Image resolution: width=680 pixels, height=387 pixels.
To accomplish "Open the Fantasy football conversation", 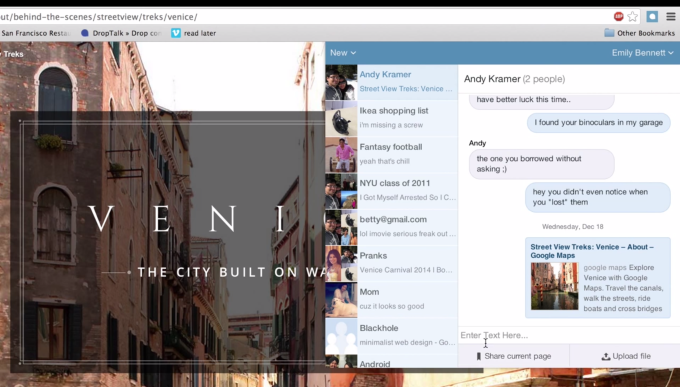I will 392,154.
